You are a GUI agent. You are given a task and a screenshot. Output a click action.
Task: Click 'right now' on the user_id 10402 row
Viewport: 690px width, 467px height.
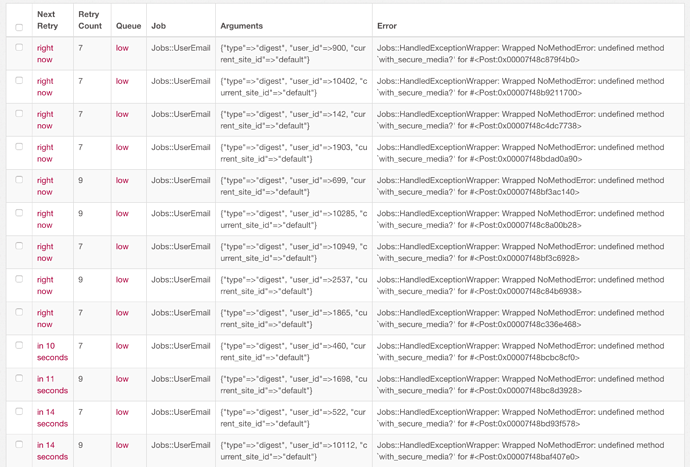[x=45, y=87]
